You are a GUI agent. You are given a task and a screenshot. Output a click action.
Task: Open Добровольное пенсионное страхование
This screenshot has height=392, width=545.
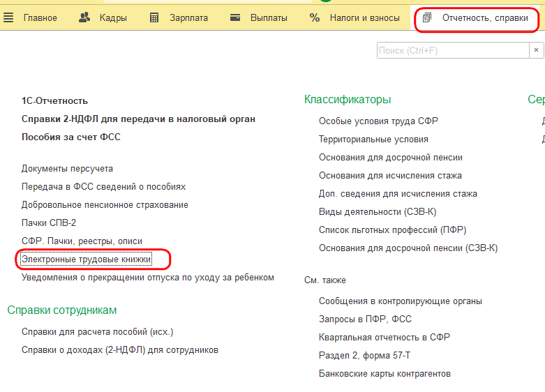pyautogui.click(x=105, y=204)
